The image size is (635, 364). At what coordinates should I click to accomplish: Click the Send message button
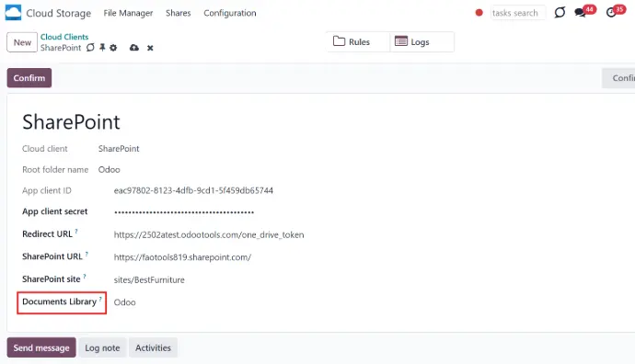pos(41,347)
